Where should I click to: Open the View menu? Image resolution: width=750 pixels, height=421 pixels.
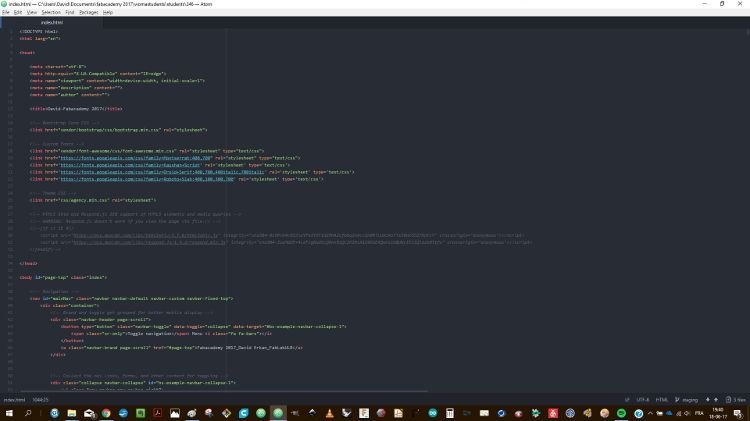[32, 12]
